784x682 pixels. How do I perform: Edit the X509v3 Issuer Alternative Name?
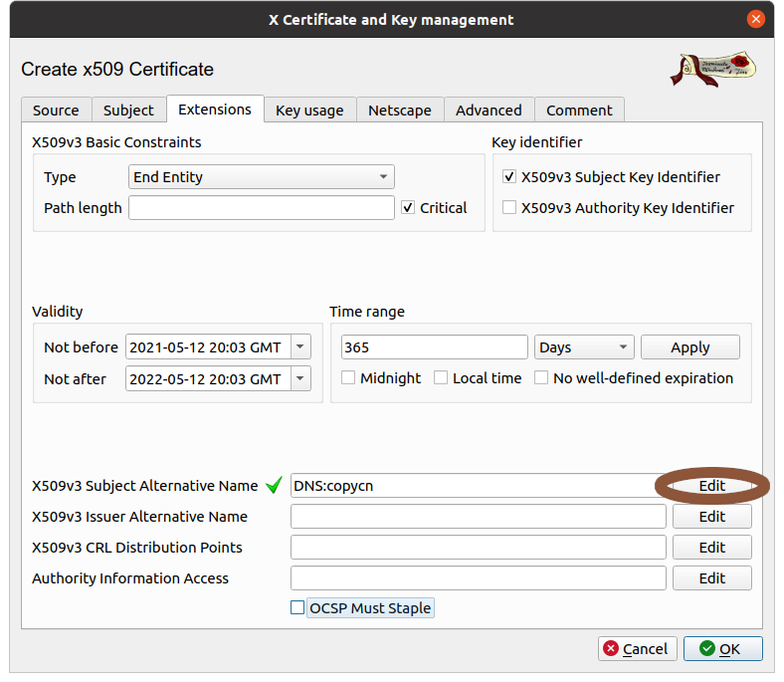click(x=712, y=517)
